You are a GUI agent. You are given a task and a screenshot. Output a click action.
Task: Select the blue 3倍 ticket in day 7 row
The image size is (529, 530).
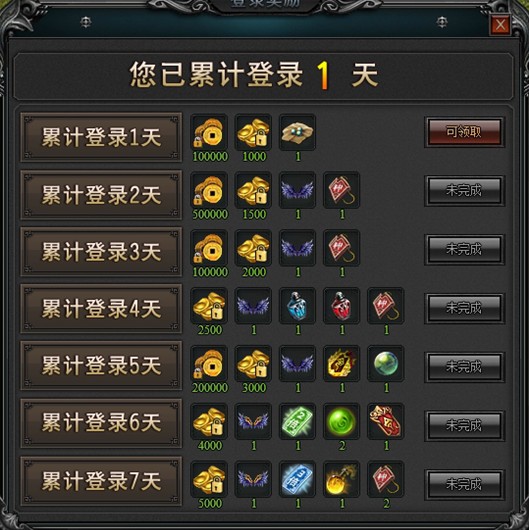[297, 479]
